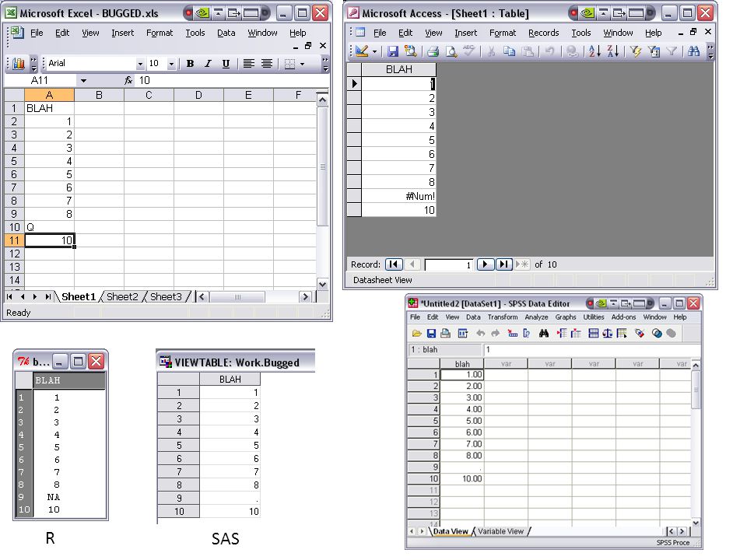Click the Excel horizontal scrollbar right arrow

(x=305, y=296)
